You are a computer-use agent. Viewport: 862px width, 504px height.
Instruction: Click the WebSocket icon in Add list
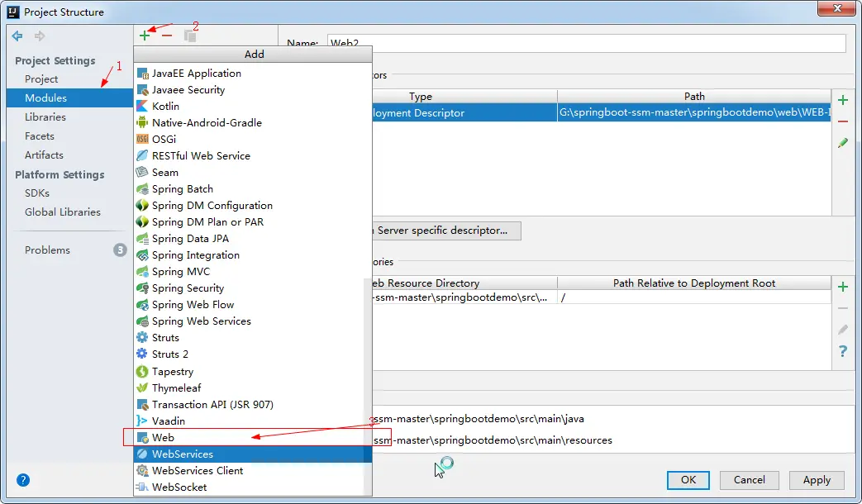(x=142, y=487)
